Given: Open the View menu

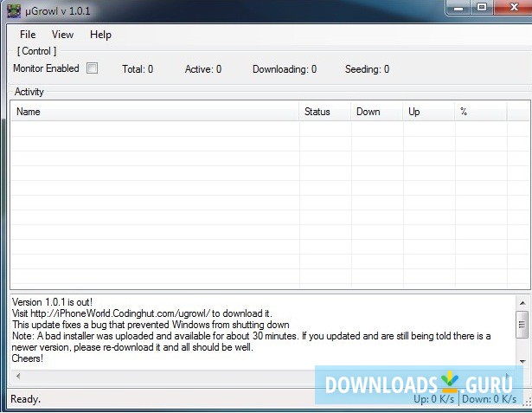Looking at the screenshot, I should [62, 35].
